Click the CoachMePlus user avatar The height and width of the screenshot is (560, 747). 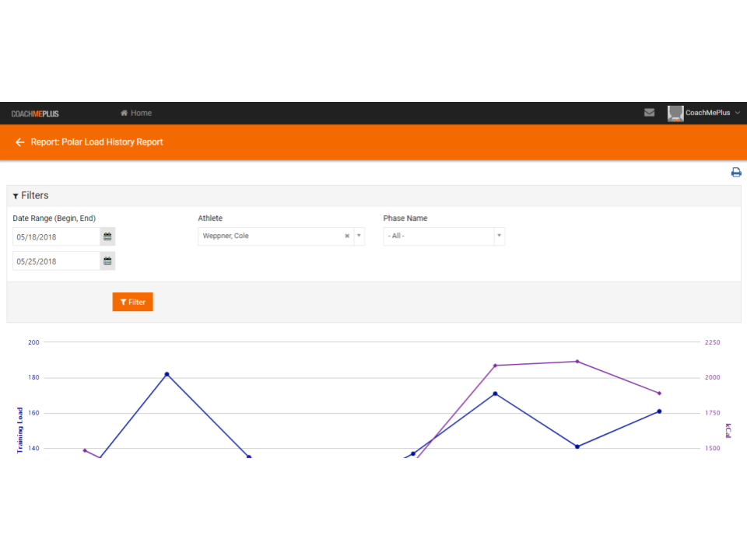pyautogui.click(x=675, y=114)
